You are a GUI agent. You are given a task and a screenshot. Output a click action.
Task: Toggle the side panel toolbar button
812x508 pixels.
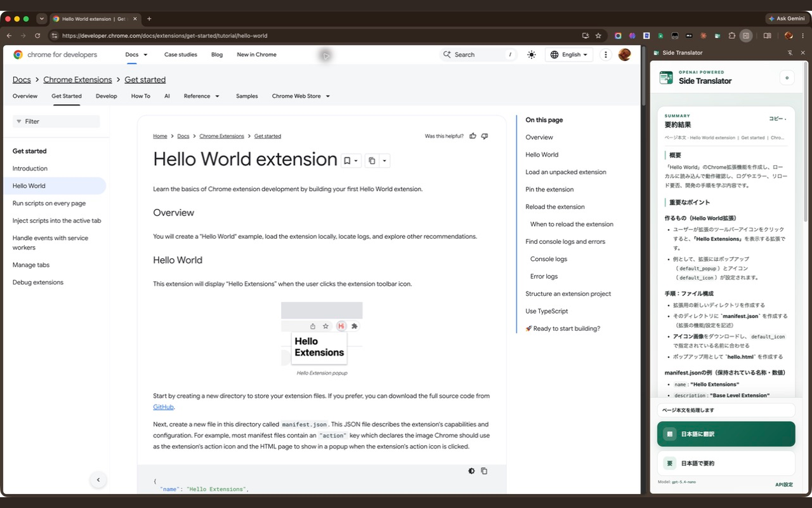(x=746, y=36)
